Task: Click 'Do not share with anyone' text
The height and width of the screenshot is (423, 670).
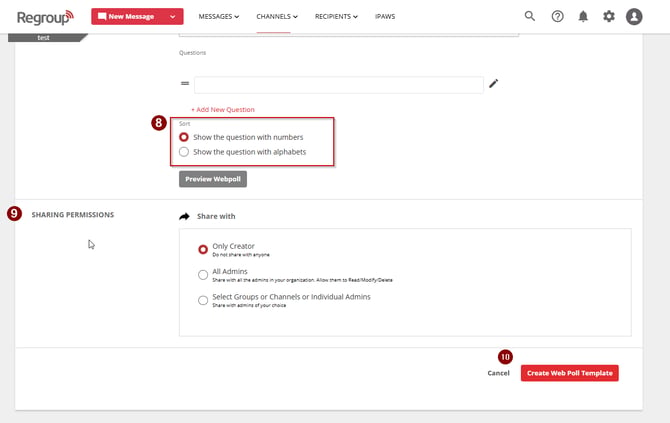Action: [241, 255]
